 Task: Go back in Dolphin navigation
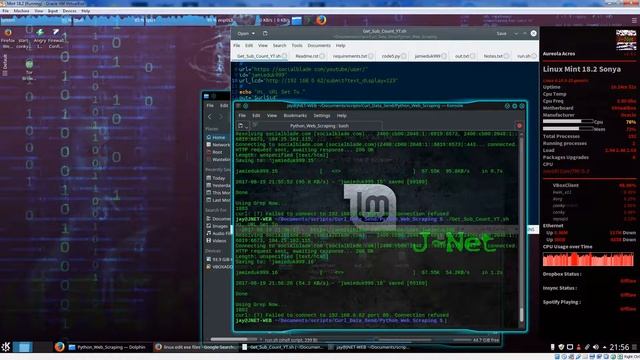coord(210,117)
